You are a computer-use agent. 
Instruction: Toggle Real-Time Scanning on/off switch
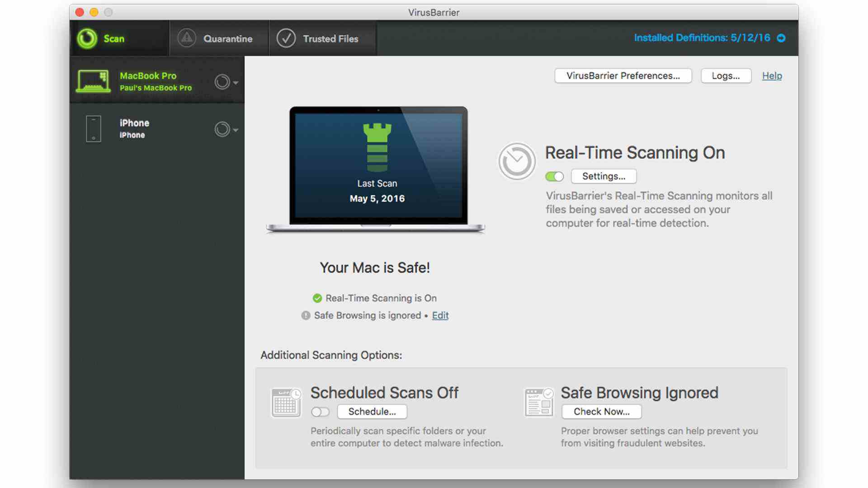pyautogui.click(x=553, y=175)
